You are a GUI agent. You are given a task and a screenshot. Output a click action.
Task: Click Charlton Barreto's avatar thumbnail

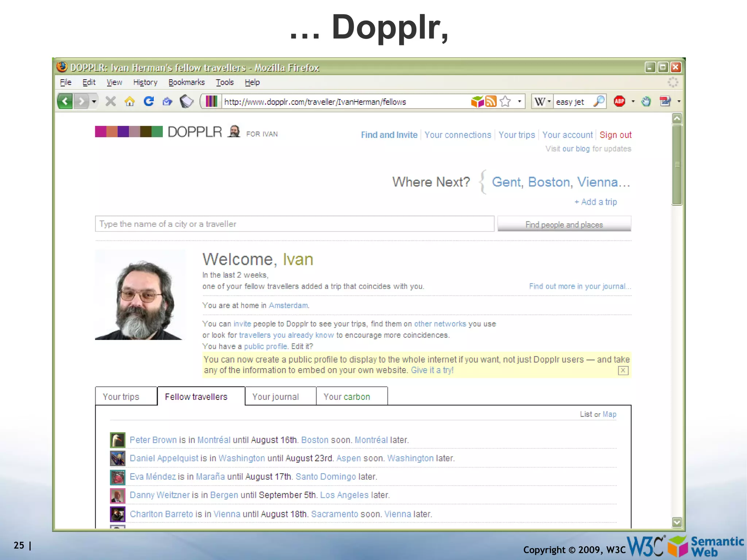pos(117,514)
